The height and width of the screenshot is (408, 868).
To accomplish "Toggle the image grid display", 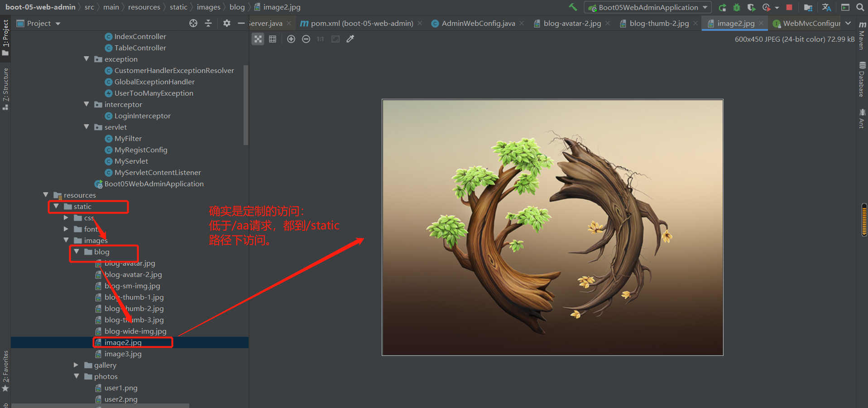I will (273, 39).
